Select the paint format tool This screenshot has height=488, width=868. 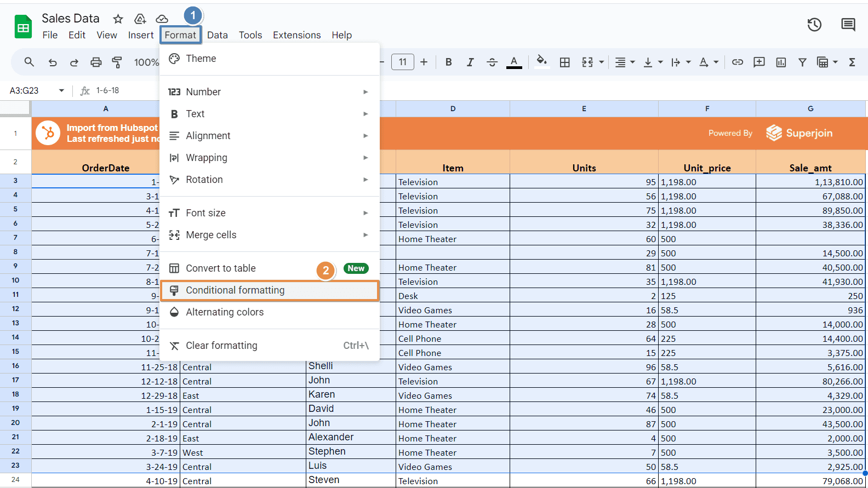click(117, 62)
